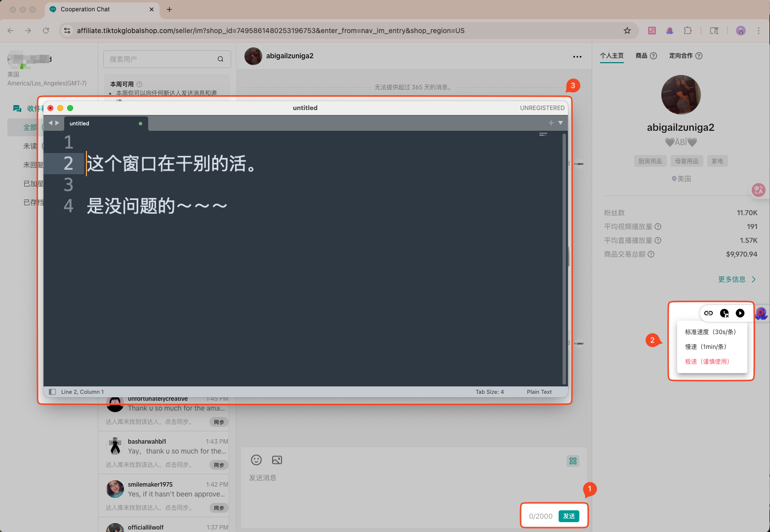Open Tab Size: 4 selector
770x532 pixels.
click(489, 392)
